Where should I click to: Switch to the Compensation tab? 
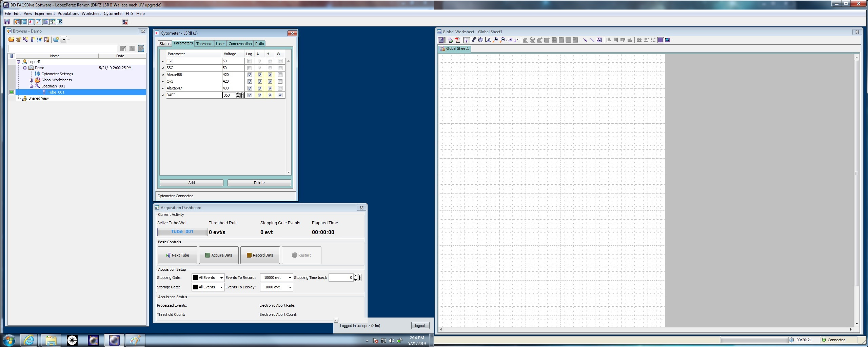pos(240,44)
